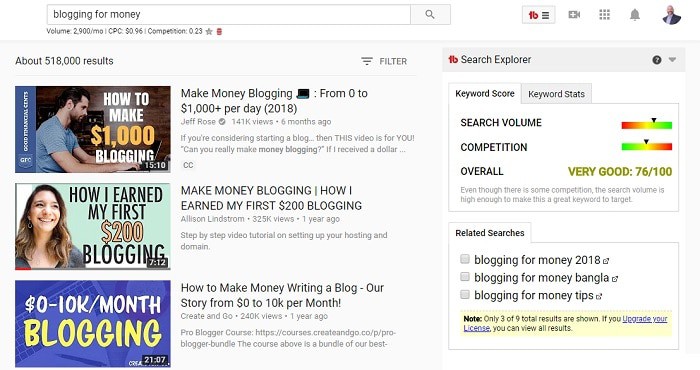Open the account avatar menu
Viewport: 700px width, 370px height.
click(671, 15)
